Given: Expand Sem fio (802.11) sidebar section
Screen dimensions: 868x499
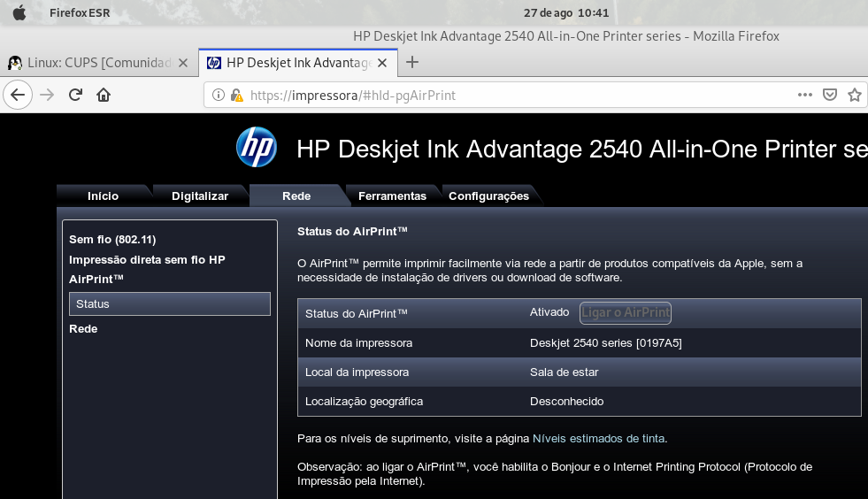Looking at the screenshot, I should coord(112,240).
